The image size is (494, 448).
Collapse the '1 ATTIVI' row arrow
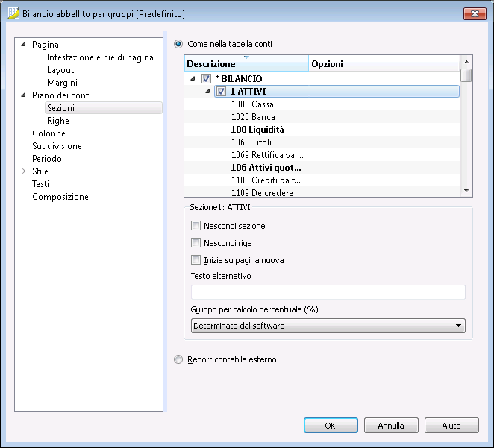tap(207, 92)
